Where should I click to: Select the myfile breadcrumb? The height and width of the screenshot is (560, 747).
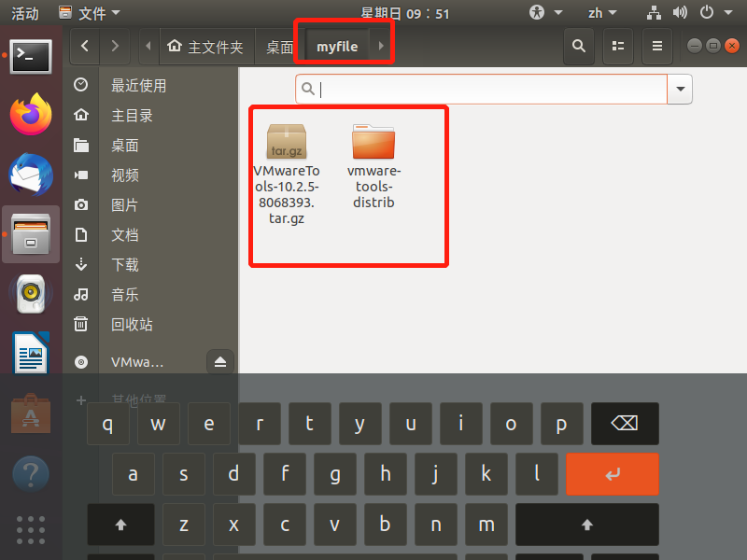[337, 46]
